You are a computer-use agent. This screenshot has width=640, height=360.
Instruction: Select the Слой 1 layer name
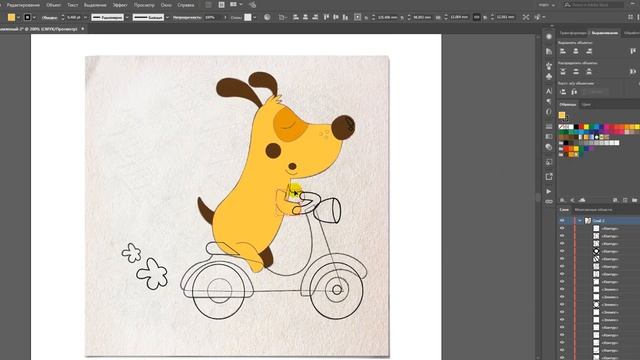click(599, 220)
